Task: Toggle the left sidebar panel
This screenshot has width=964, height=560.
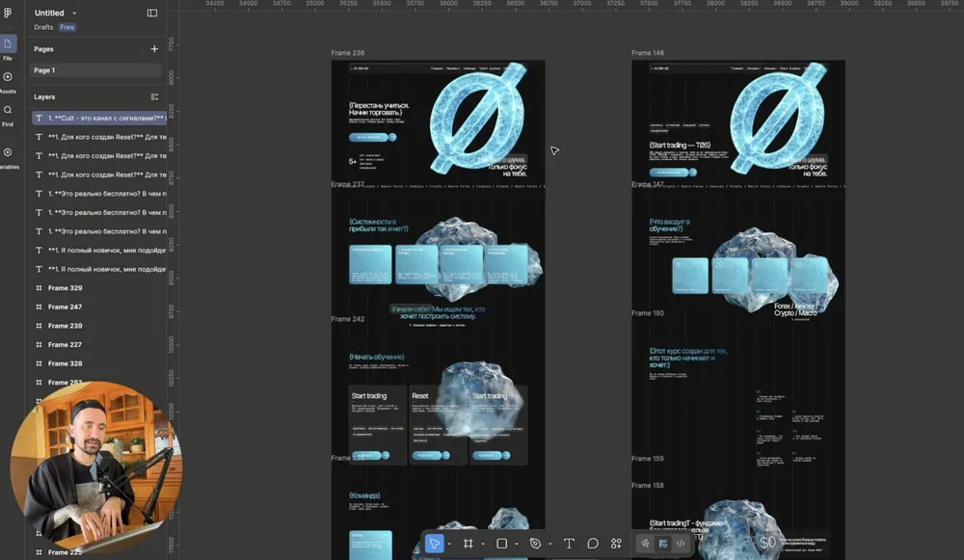Action: click(x=152, y=13)
